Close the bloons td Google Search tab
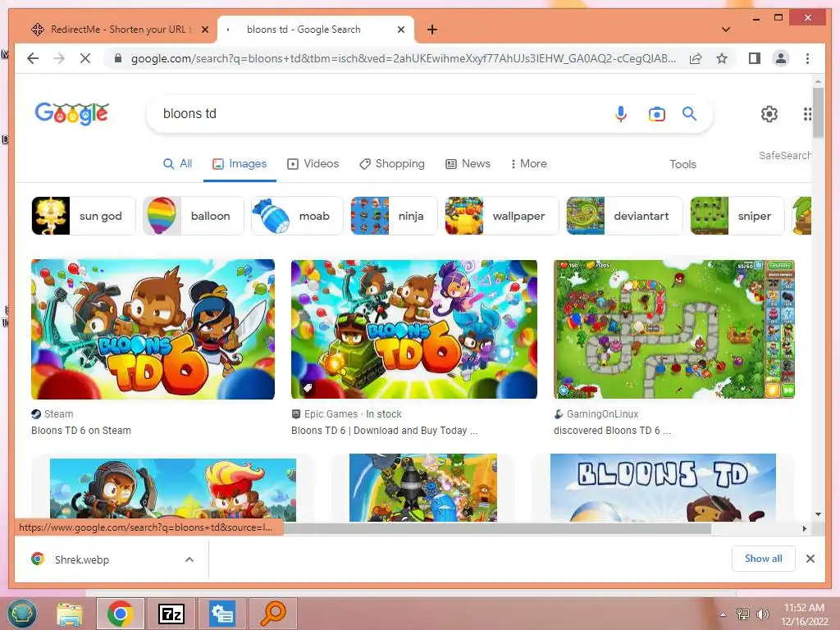 point(400,30)
